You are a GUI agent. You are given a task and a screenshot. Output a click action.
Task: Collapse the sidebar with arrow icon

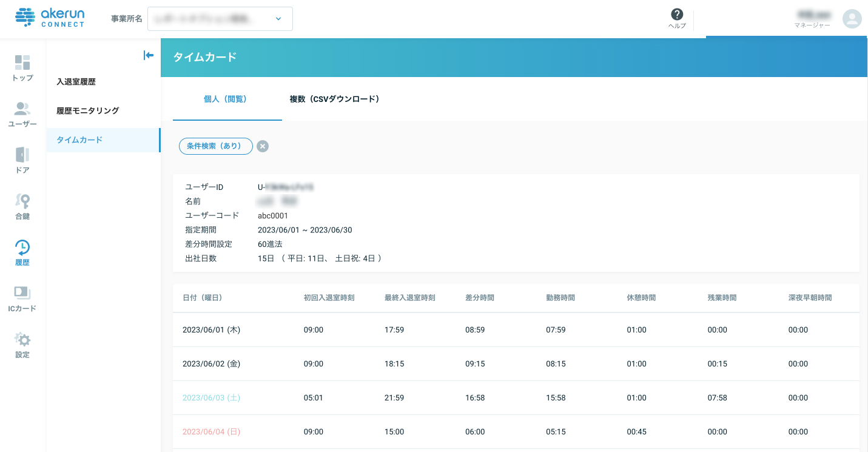(x=149, y=55)
